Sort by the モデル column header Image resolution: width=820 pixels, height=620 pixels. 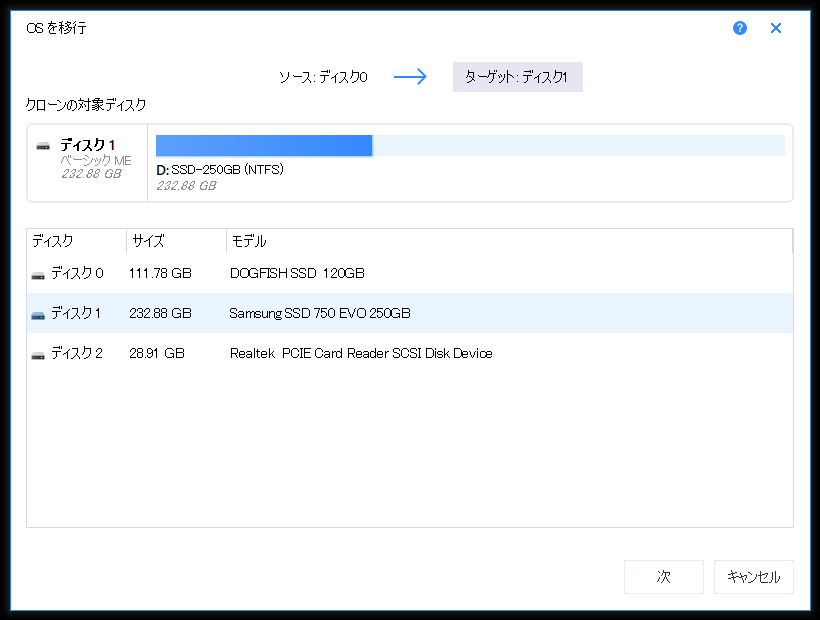[249, 242]
